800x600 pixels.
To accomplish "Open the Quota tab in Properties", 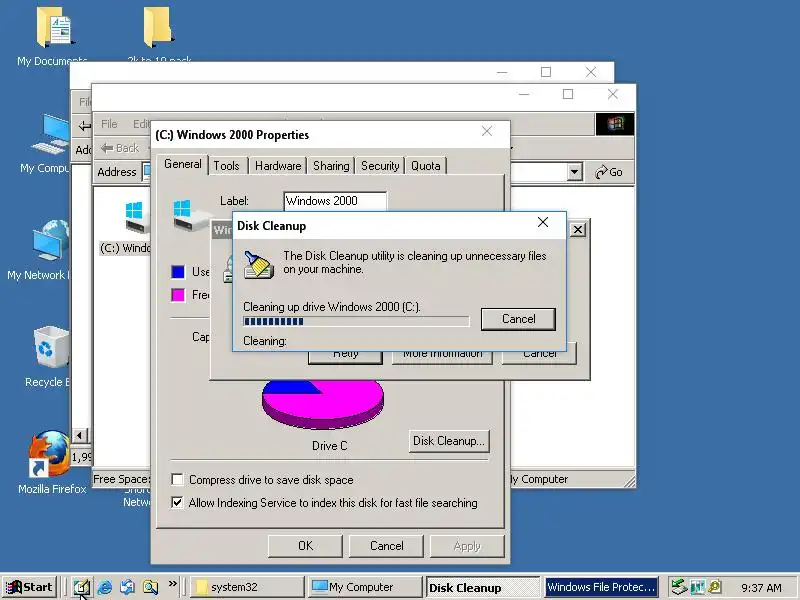I will [426, 166].
